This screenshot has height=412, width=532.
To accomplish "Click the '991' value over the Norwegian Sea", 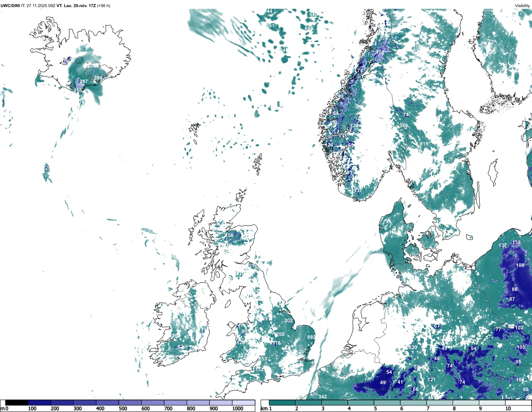I will [x=270, y=26].
